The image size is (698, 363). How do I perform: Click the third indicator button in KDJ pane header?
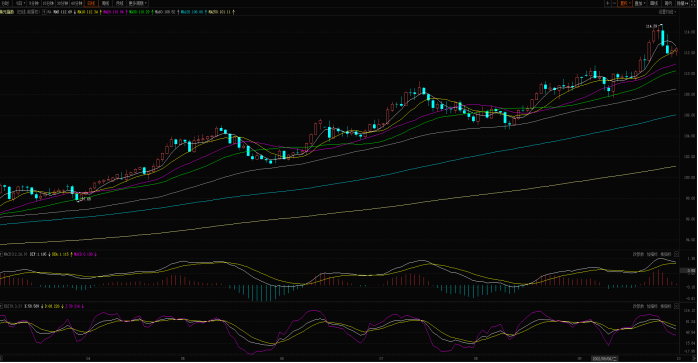click(x=666, y=306)
